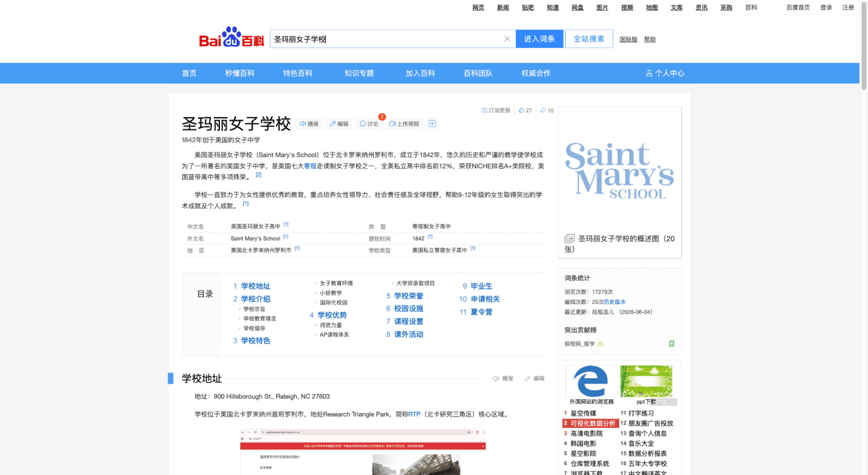The width and height of the screenshot is (868, 475).
Task: Open the AP课程体系 sub-item in the contents
Action: 334,335
